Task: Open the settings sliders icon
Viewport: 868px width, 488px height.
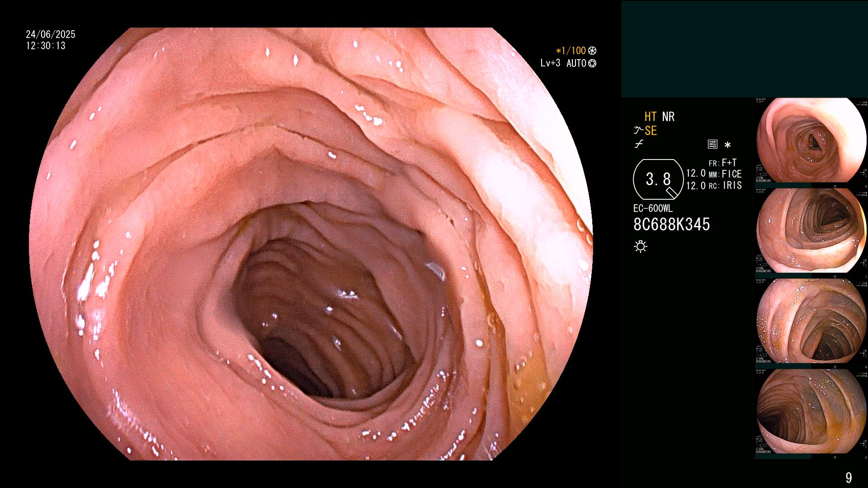Action: (712, 145)
